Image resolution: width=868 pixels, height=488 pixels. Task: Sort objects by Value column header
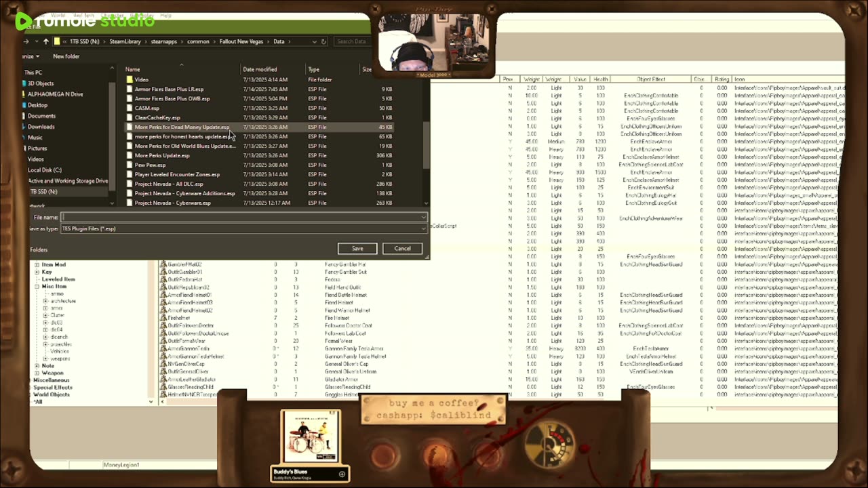[x=580, y=79]
